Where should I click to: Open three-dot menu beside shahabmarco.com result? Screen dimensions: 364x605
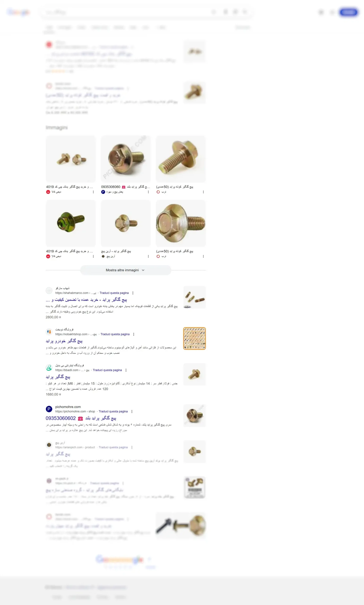click(x=133, y=293)
